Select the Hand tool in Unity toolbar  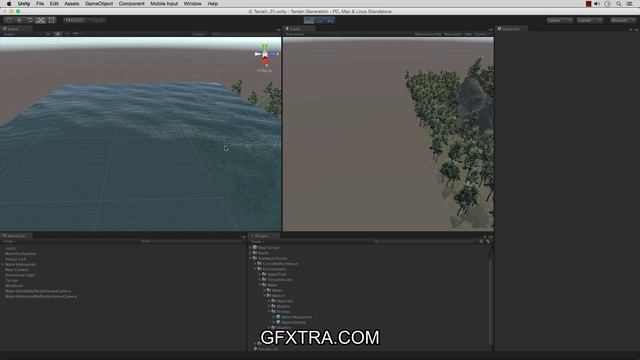[8, 20]
